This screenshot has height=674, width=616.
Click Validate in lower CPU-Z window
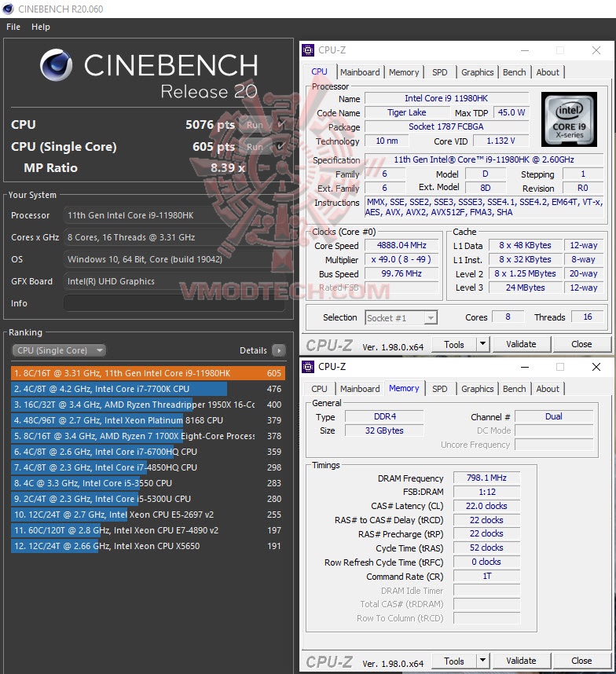pos(521,661)
